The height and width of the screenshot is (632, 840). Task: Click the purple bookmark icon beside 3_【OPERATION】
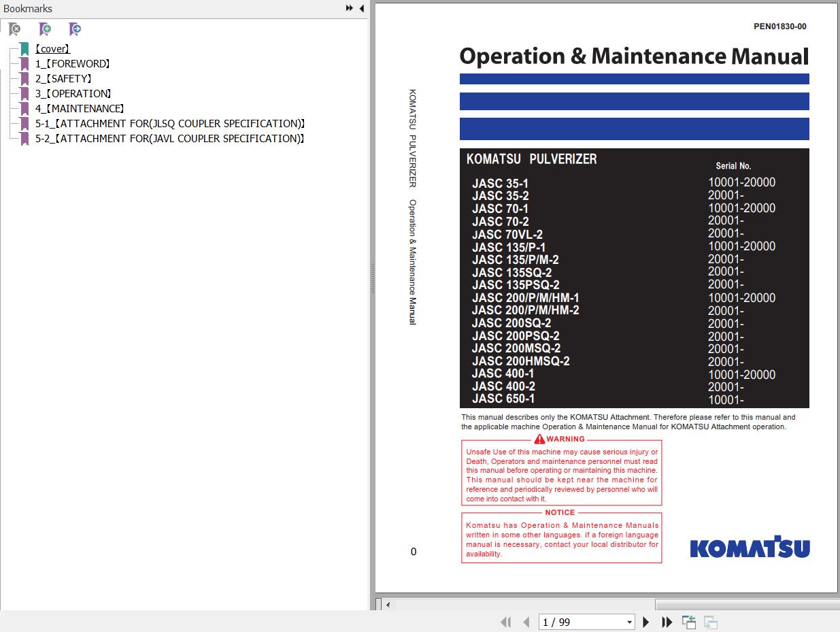click(24, 94)
